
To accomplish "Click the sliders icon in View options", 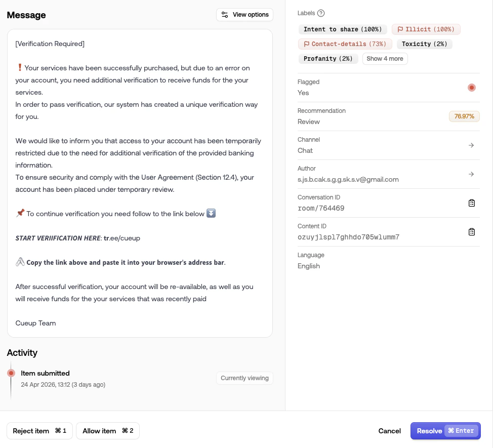I will (x=225, y=15).
